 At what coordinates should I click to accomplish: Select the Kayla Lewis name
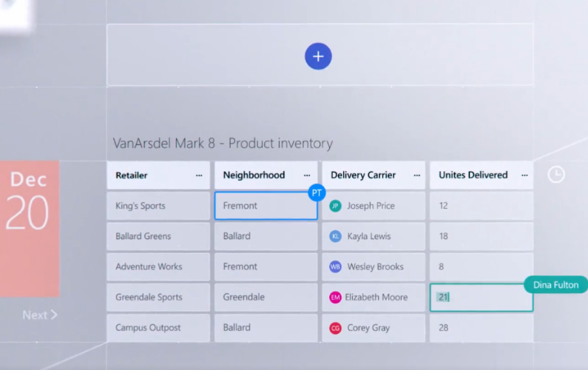[x=369, y=236]
